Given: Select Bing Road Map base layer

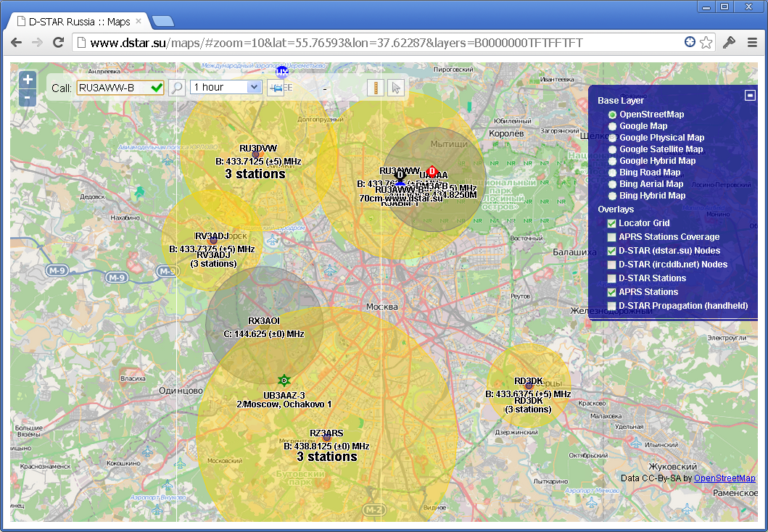Looking at the screenshot, I should tap(612, 173).
